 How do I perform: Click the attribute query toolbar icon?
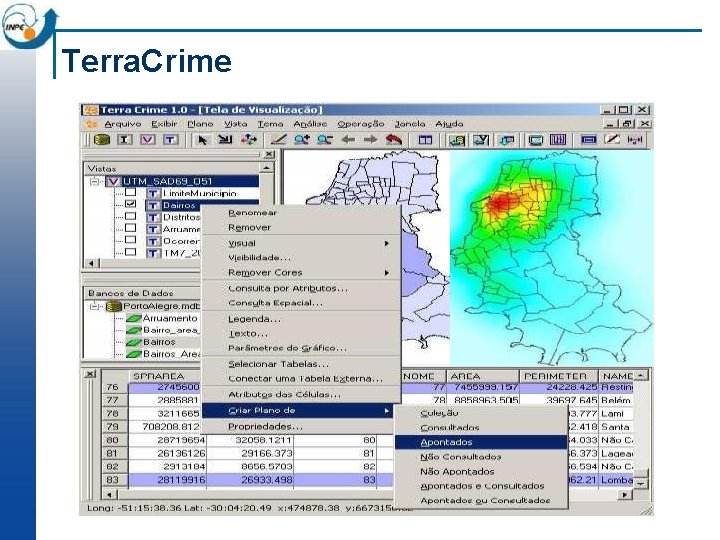457,140
